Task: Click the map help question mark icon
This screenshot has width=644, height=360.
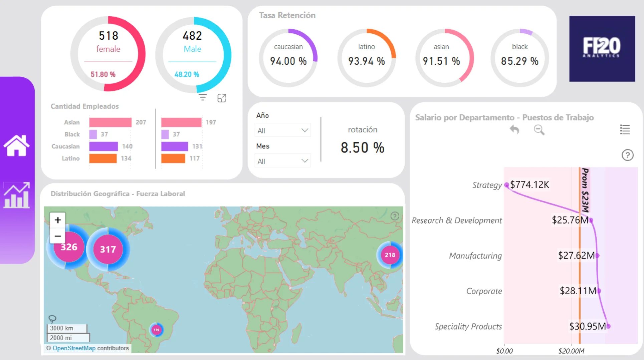Action: (395, 216)
